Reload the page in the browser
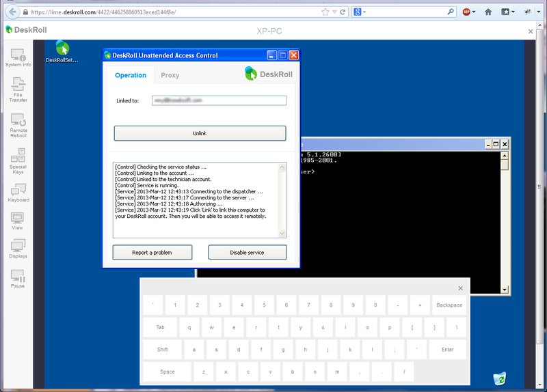Screen dimensions: 547x392 coord(343,12)
